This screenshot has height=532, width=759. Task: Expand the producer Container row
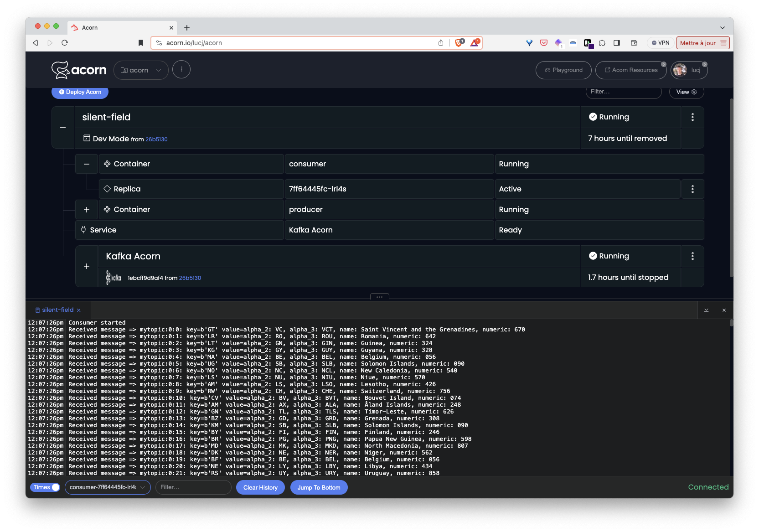click(87, 210)
